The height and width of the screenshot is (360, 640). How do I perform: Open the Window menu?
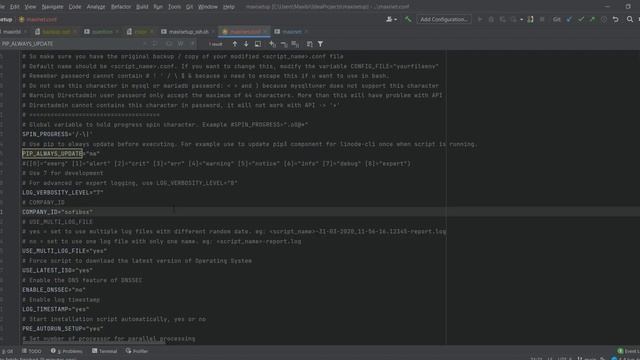pos(208,7)
